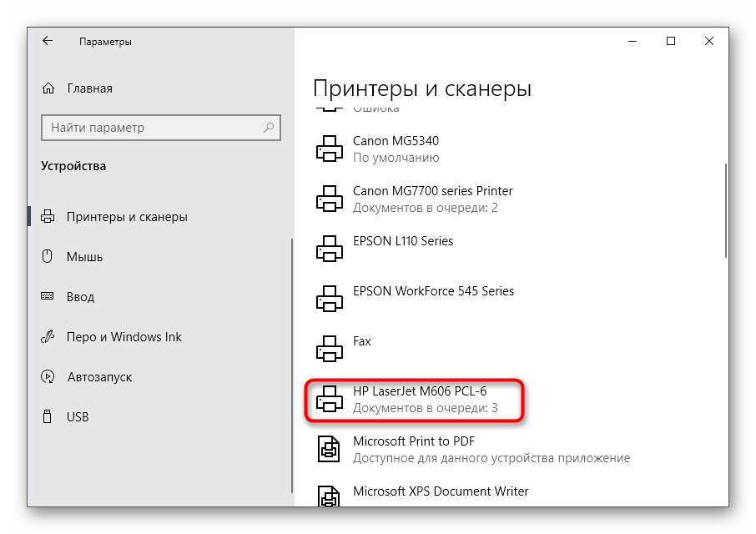Select Microsoft Print to PDF entry
This screenshot has width=756, height=534.
tap(414, 441)
